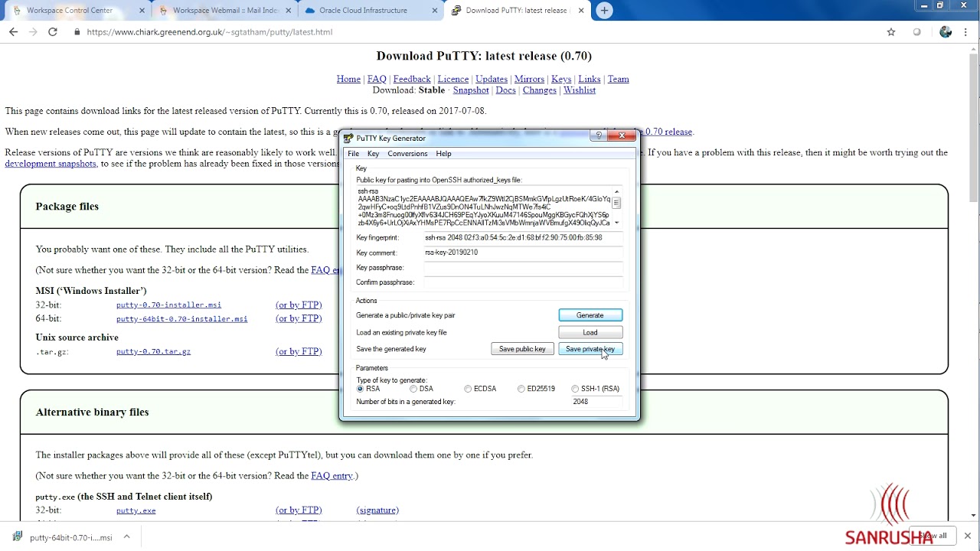Bookmark this page with the star icon
The image size is (980, 551).
point(891,32)
